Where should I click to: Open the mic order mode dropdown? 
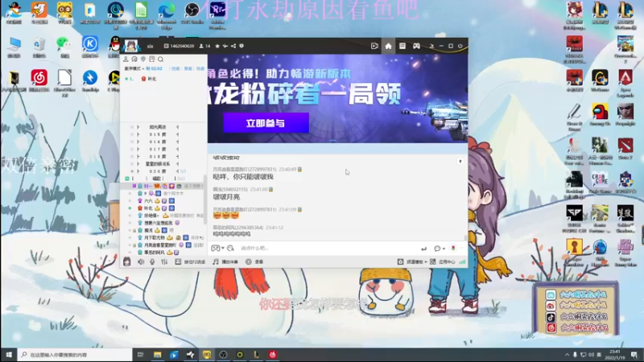pos(134,68)
